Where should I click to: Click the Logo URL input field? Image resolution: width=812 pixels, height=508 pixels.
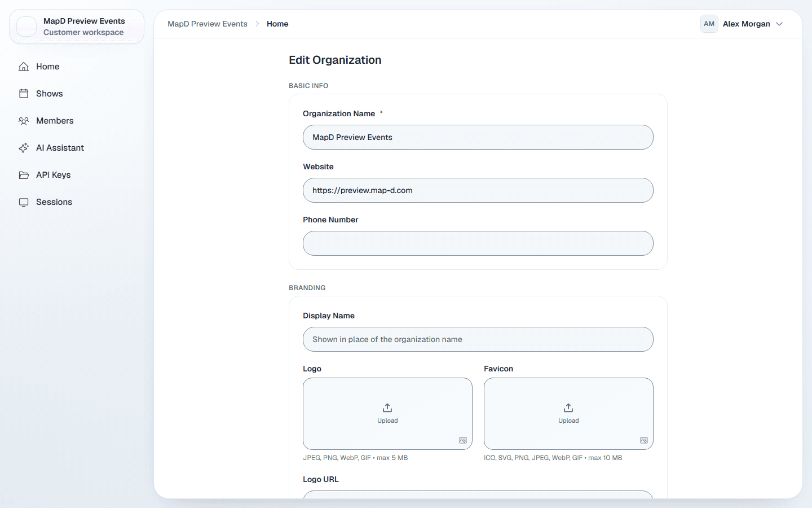tap(478, 494)
